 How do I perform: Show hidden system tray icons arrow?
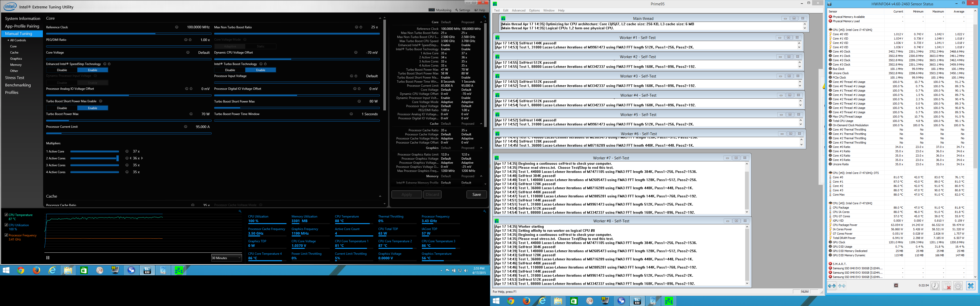(x=441, y=271)
